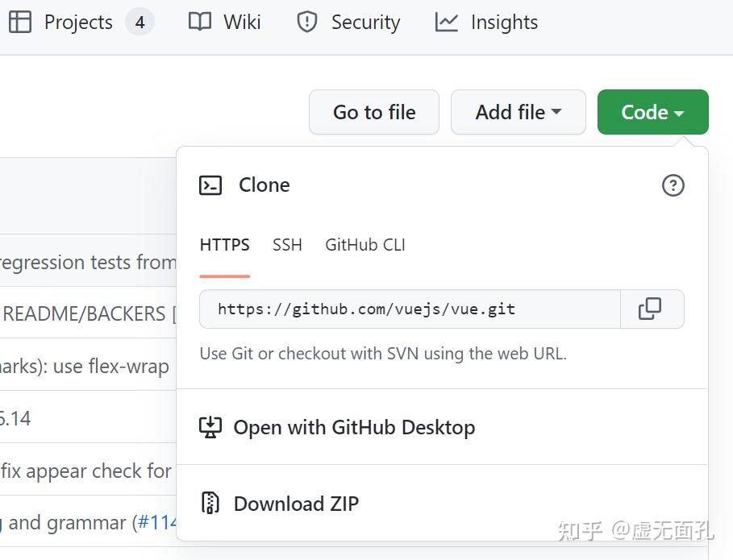Click the GitHub Desktop download icon
This screenshot has width=733, height=560.
tap(210, 427)
